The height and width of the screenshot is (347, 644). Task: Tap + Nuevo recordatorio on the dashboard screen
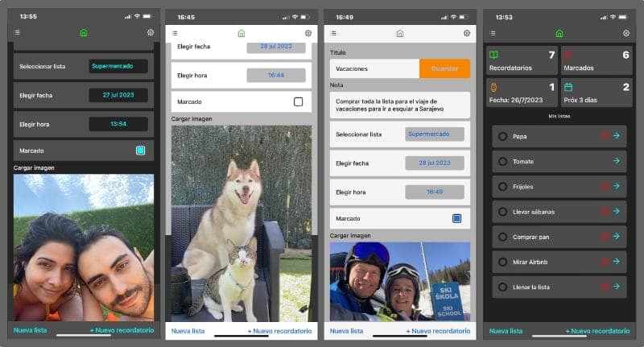coord(597,331)
